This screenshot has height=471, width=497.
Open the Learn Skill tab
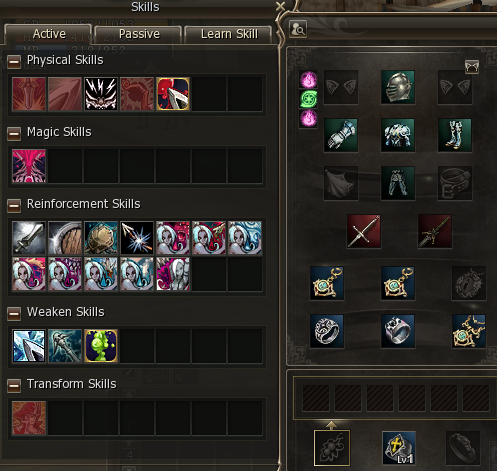pyautogui.click(x=228, y=34)
